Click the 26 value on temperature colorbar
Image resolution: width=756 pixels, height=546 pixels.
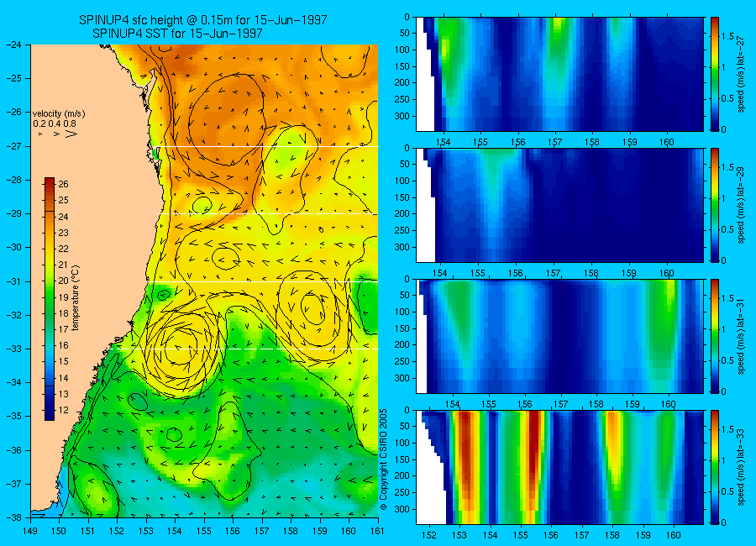coord(64,184)
